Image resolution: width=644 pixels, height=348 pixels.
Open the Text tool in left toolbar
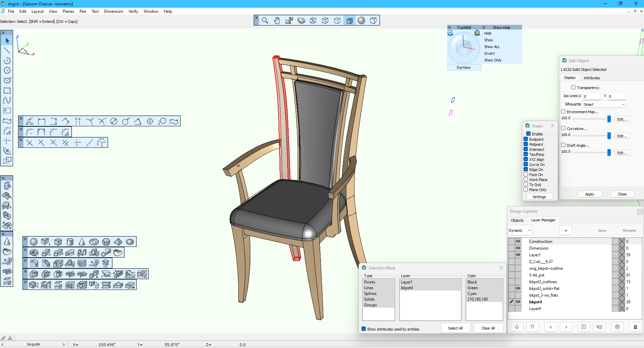7,111
